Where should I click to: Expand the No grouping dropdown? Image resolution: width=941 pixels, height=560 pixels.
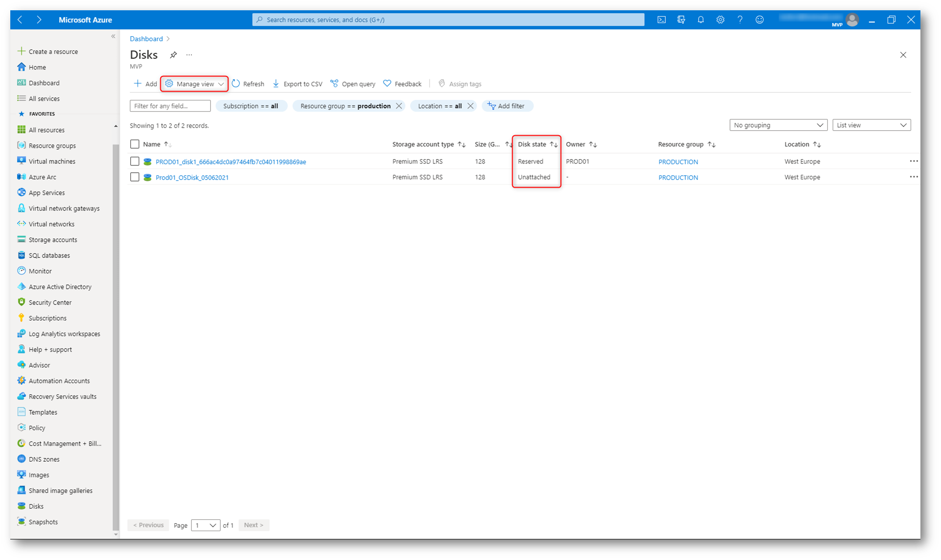pyautogui.click(x=778, y=125)
